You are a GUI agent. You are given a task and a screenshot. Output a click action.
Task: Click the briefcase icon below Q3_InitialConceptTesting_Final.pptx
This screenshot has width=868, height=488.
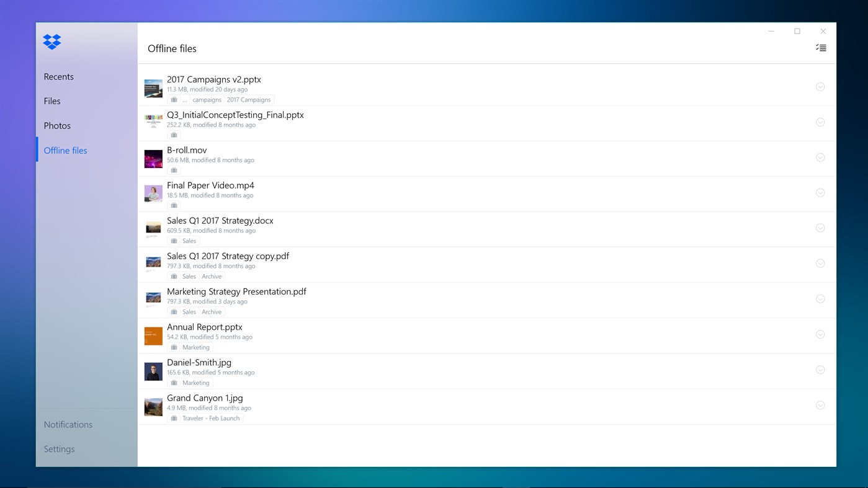pyautogui.click(x=174, y=135)
